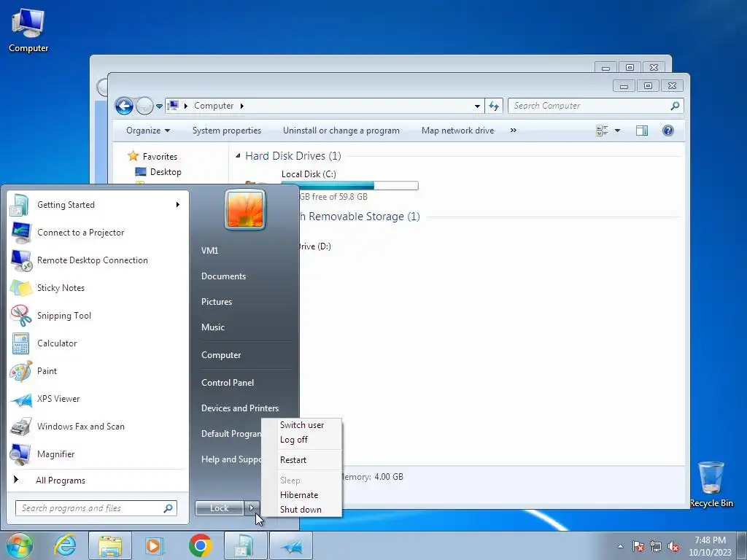Image resolution: width=747 pixels, height=560 pixels.
Task: Click Uninstall or change a program
Action: pyautogui.click(x=341, y=131)
